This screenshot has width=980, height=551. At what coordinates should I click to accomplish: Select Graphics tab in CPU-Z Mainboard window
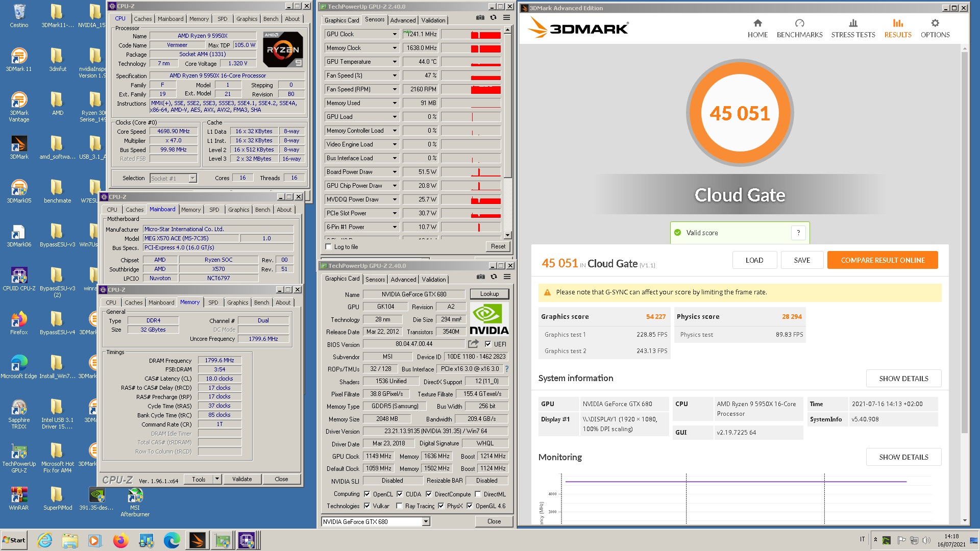[238, 210]
